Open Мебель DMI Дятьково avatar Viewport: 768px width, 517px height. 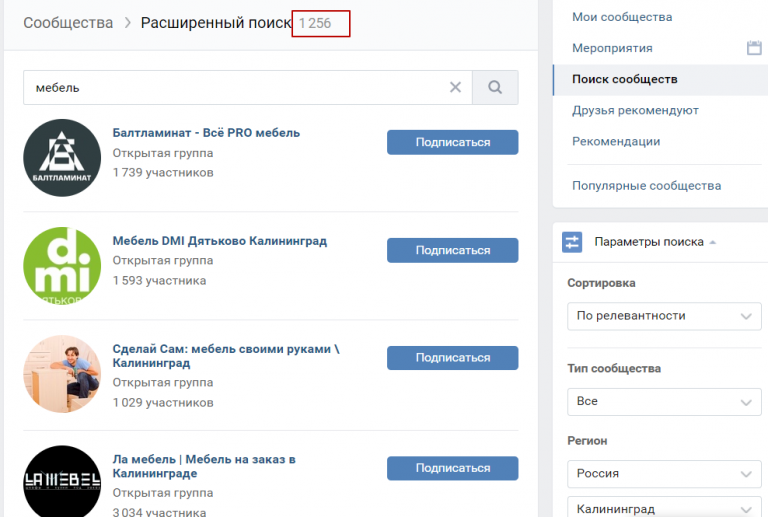pyautogui.click(x=62, y=266)
